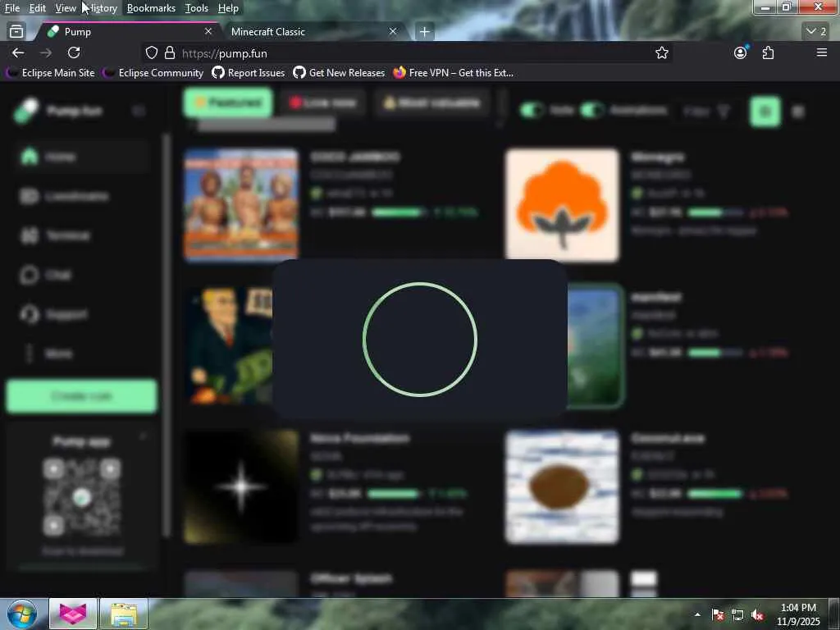This screenshot has width=840, height=630.
Task: Open the Get New Releases bookmark
Action: point(339,73)
